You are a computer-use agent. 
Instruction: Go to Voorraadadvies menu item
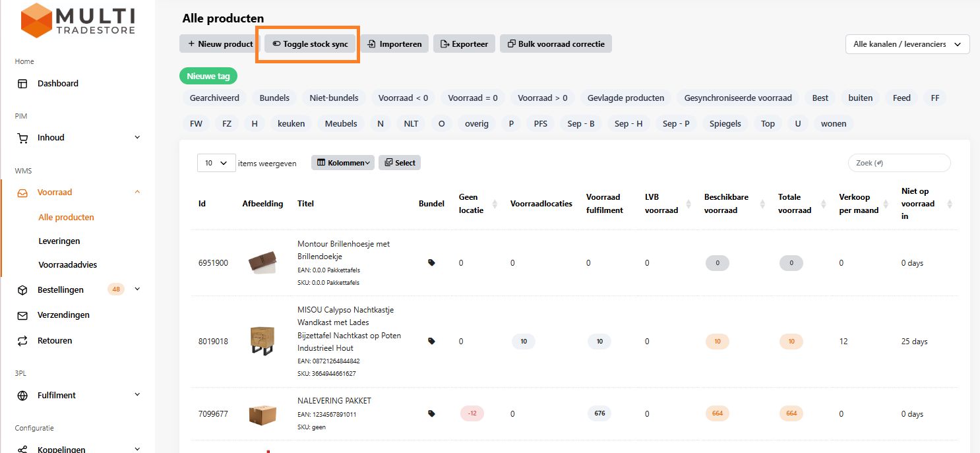pyautogui.click(x=68, y=265)
